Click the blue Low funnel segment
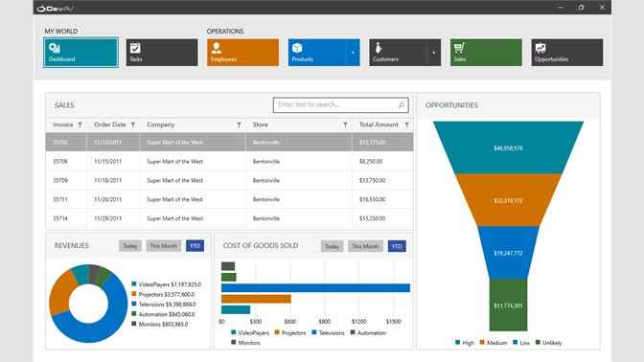This screenshot has height=362, width=644. pyautogui.click(x=509, y=253)
